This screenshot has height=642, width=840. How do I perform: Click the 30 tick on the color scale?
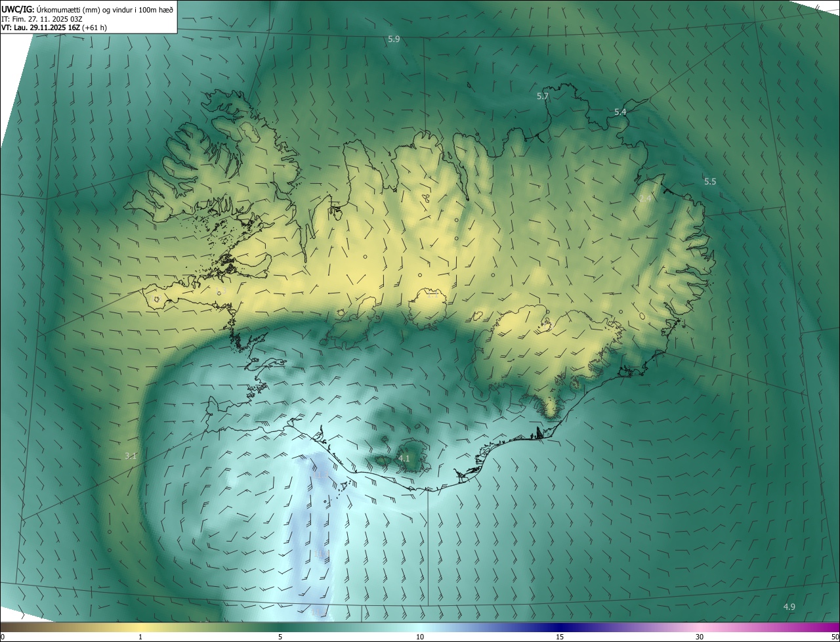tap(700, 637)
